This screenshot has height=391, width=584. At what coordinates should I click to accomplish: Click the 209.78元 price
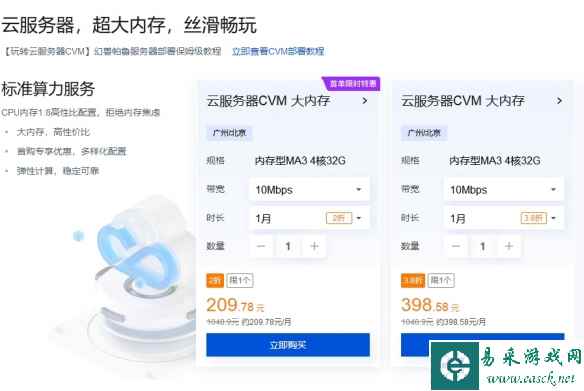pyautogui.click(x=235, y=305)
